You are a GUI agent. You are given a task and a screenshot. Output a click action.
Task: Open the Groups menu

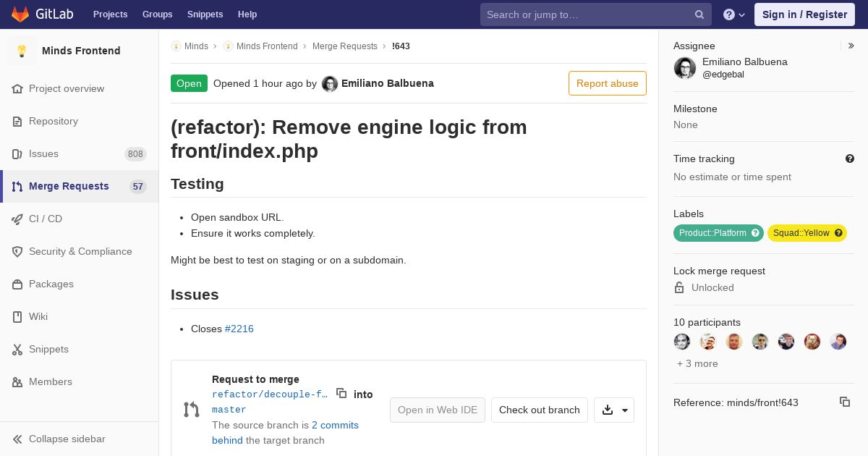pos(157,14)
